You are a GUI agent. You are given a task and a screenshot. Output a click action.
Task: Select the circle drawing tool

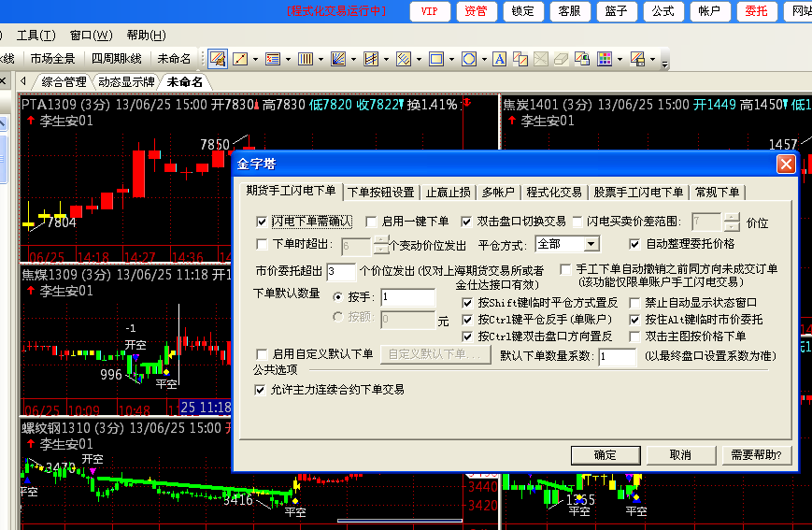coord(468,59)
